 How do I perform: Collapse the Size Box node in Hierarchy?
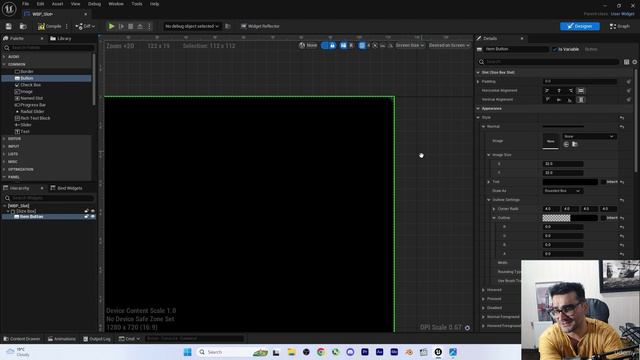tap(8, 211)
